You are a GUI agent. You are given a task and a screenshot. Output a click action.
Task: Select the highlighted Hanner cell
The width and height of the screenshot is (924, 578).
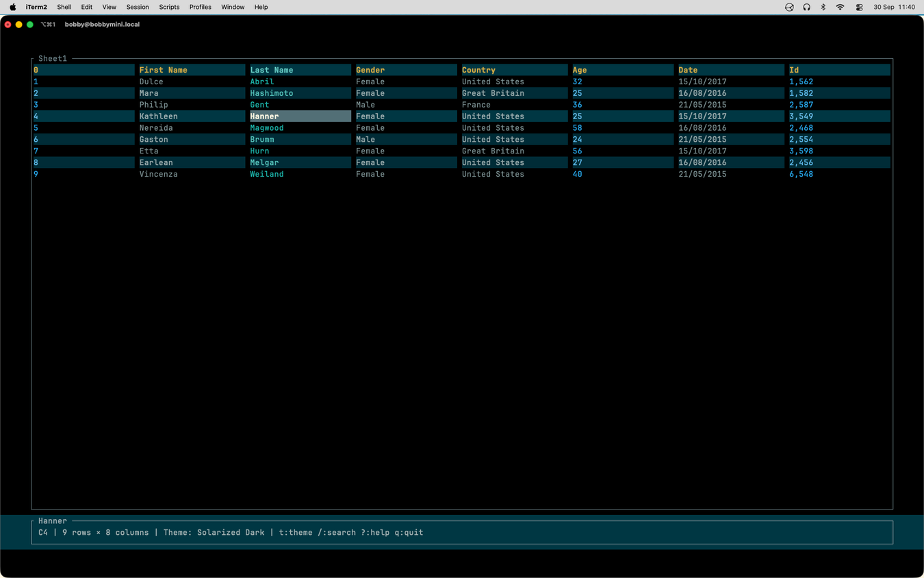tap(300, 116)
